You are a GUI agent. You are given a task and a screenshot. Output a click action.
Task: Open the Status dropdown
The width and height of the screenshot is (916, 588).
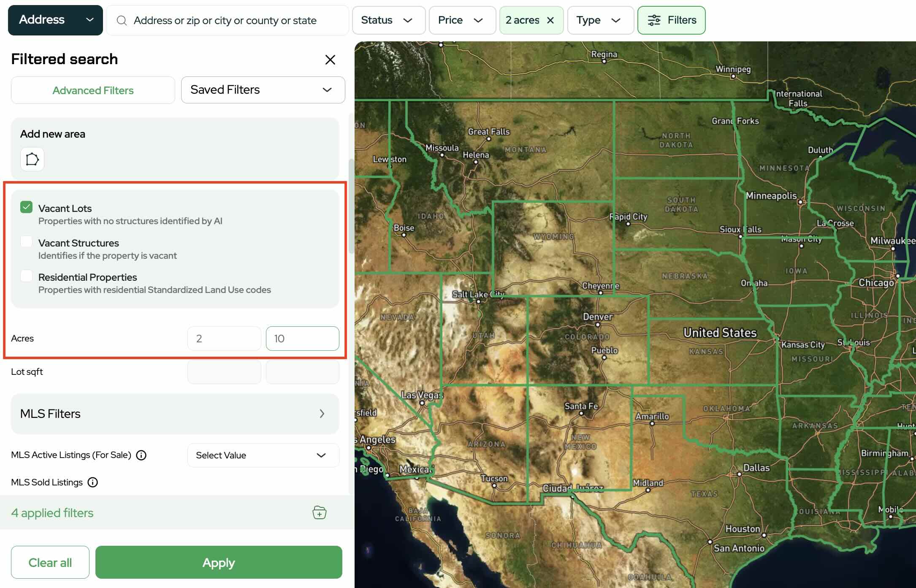tap(388, 20)
